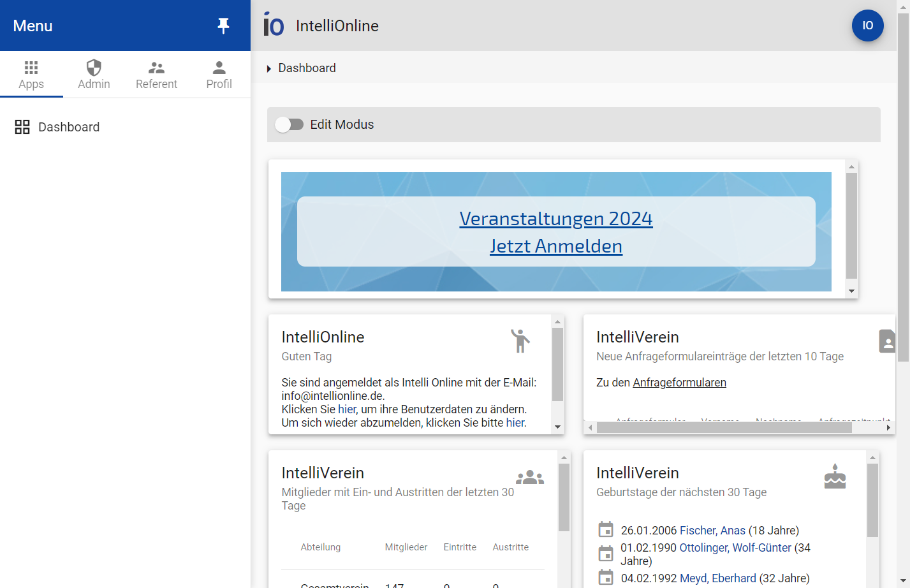Click the main page scrollbar down arrow
Viewport: 910px width, 588px height.
coord(903,582)
